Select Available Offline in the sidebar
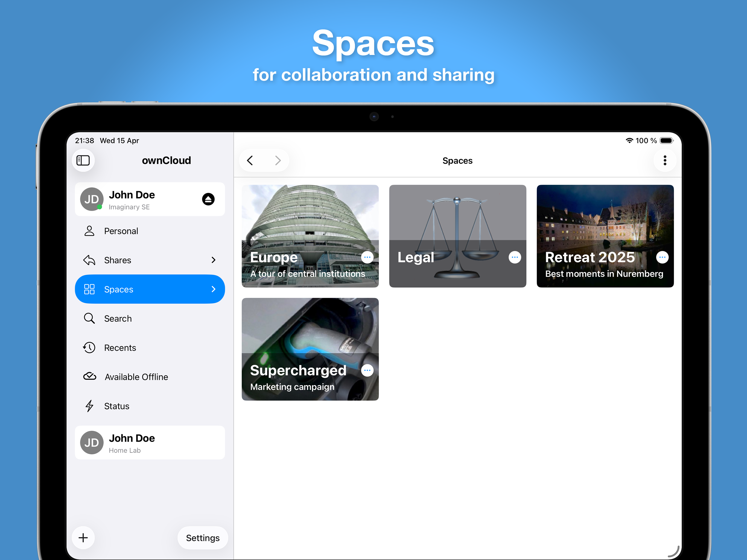This screenshot has width=747, height=560. 150,377
